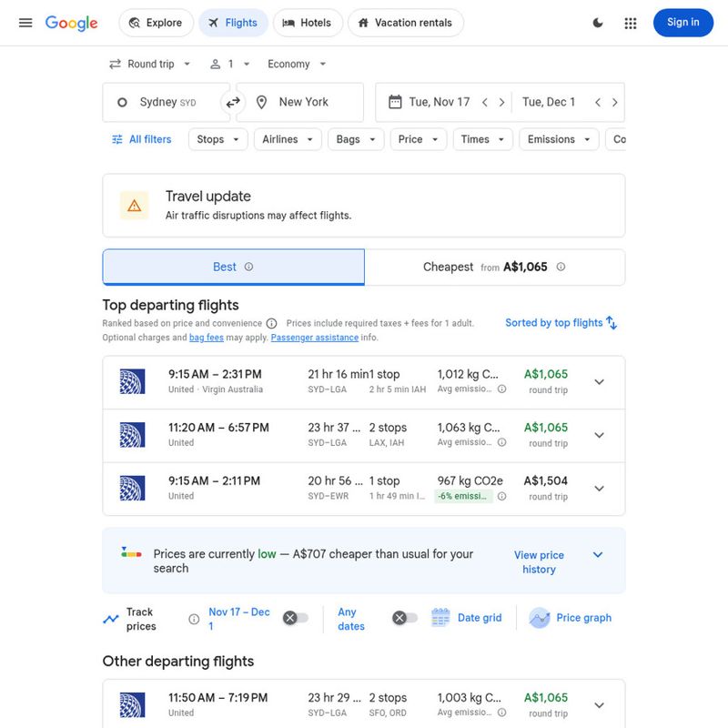Switch to the Vacation rentals tab
728x728 pixels.
click(406, 23)
